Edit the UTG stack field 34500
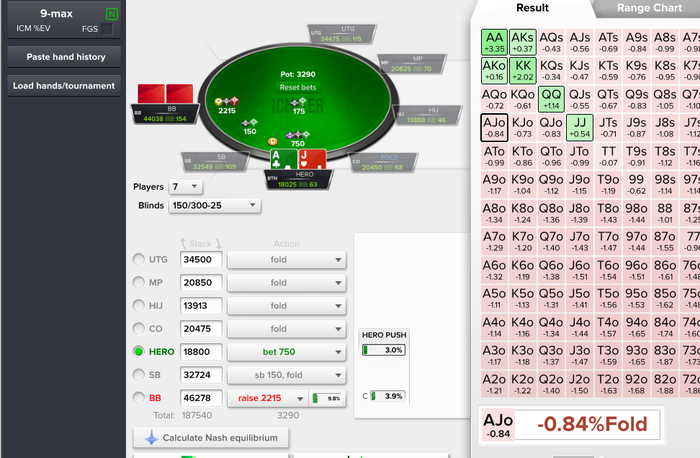Viewport: 700px width, 458px height. pos(201,259)
